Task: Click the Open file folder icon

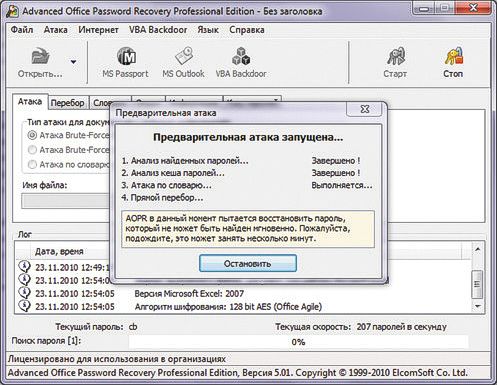Action: coord(41,56)
